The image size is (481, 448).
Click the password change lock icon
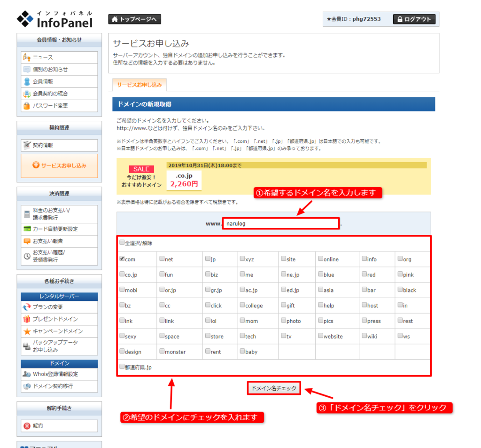click(27, 106)
